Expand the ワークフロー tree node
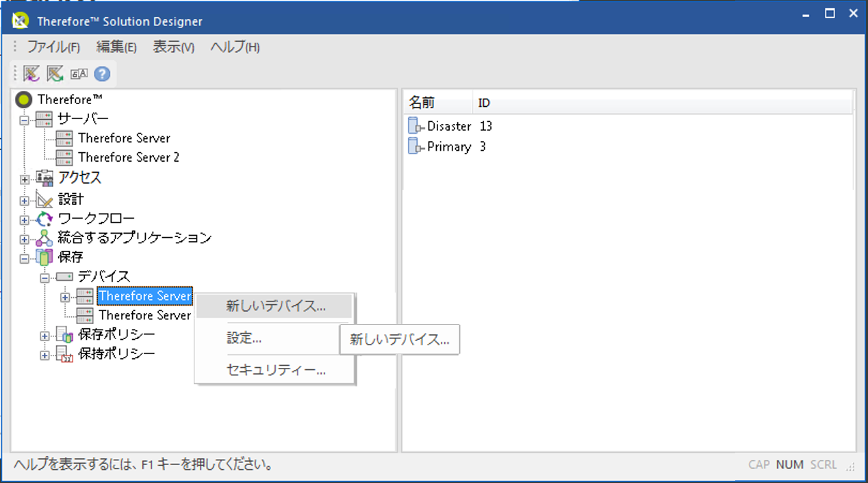Viewport: 868px width, 483px height. (x=25, y=221)
